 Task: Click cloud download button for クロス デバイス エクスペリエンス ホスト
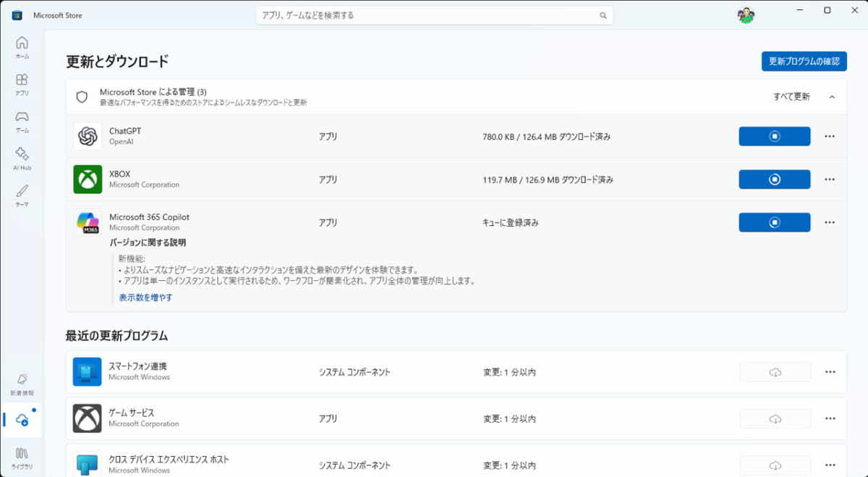(x=775, y=465)
